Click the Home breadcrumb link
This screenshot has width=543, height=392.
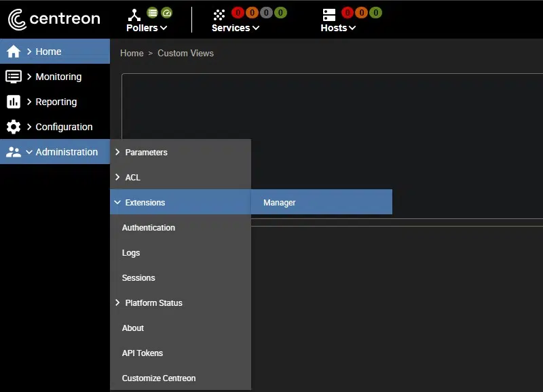pyautogui.click(x=132, y=53)
